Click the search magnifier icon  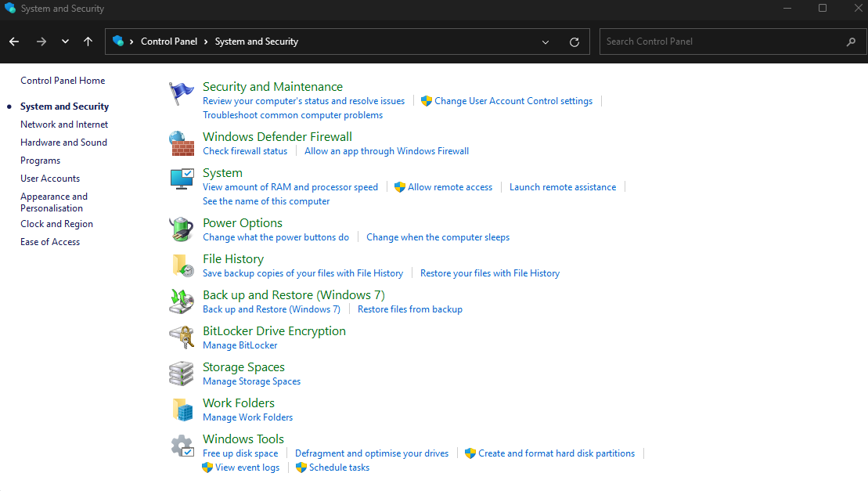[x=851, y=42]
